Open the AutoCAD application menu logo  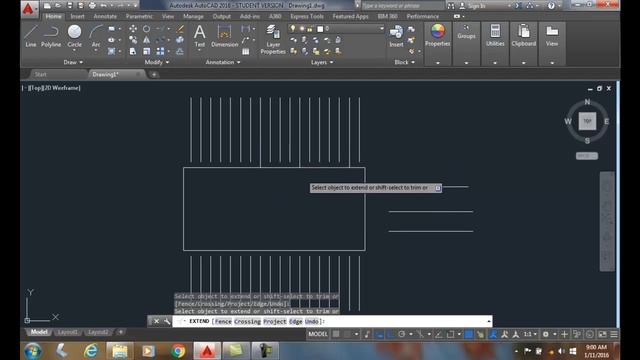tap(29, 8)
